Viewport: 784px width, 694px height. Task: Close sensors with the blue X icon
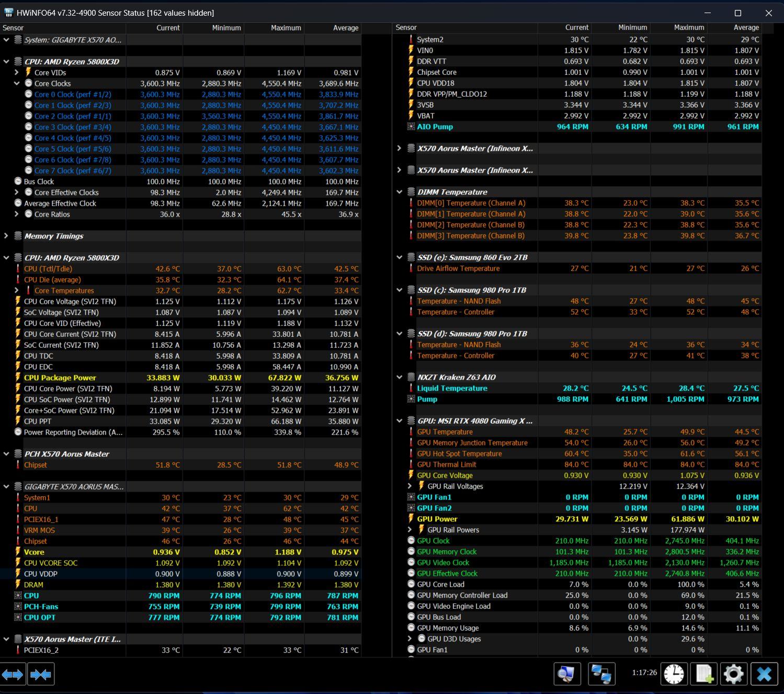point(764,674)
